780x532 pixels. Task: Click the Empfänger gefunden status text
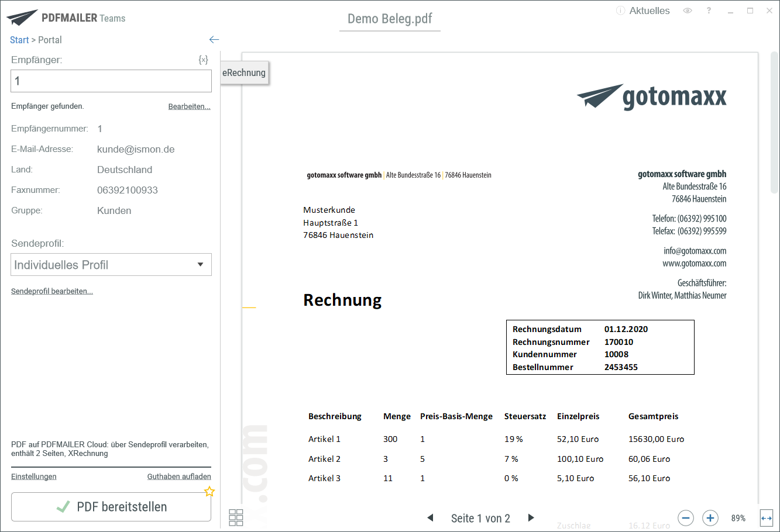click(47, 106)
